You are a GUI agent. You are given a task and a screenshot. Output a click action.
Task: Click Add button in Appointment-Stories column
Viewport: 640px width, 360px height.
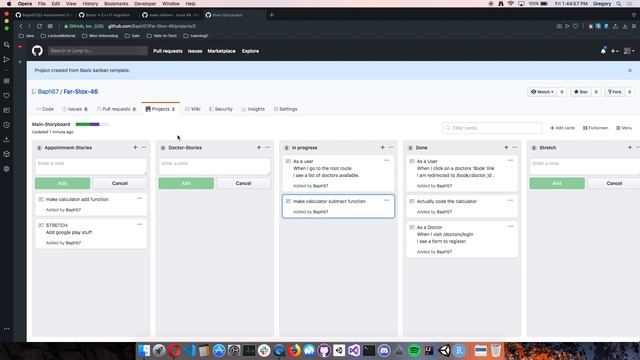[x=62, y=183]
